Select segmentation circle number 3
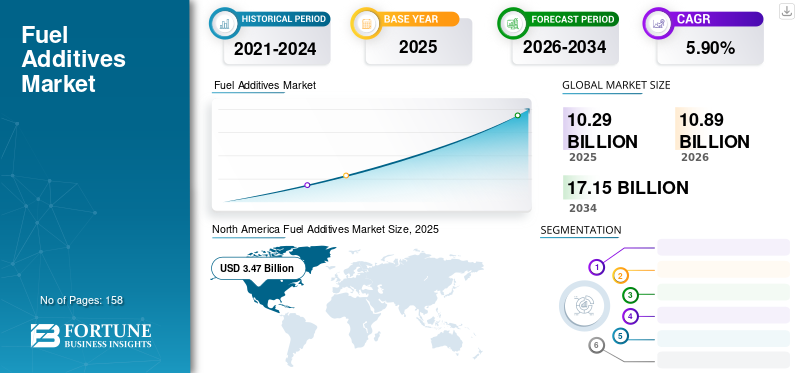The height and width of the screenshot is (373, 800). click(631, 295)
